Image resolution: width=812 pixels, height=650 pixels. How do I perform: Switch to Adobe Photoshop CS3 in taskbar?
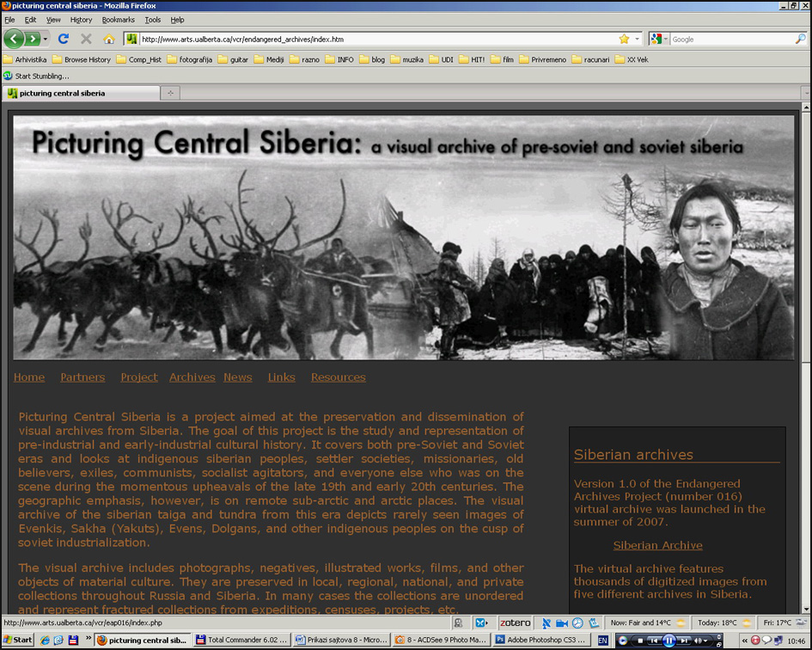pyautogui.click(x=540, y=640)
